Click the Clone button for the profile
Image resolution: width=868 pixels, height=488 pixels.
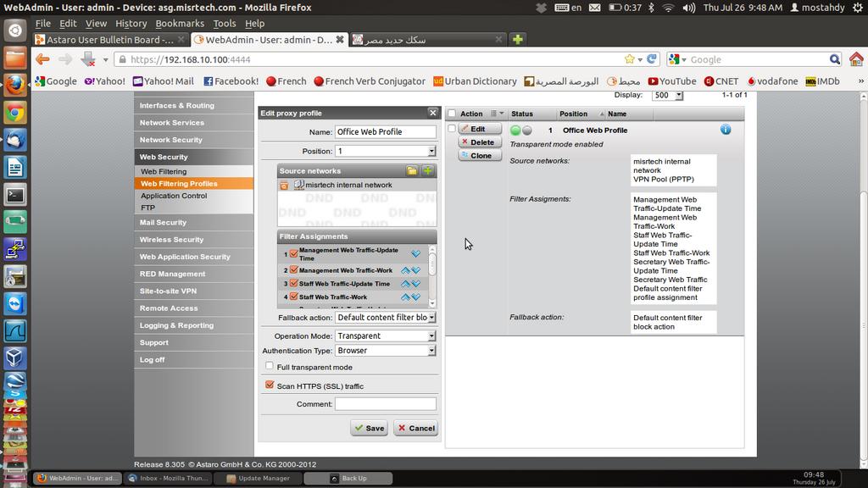pyautogui.click(x=480, y=155)
